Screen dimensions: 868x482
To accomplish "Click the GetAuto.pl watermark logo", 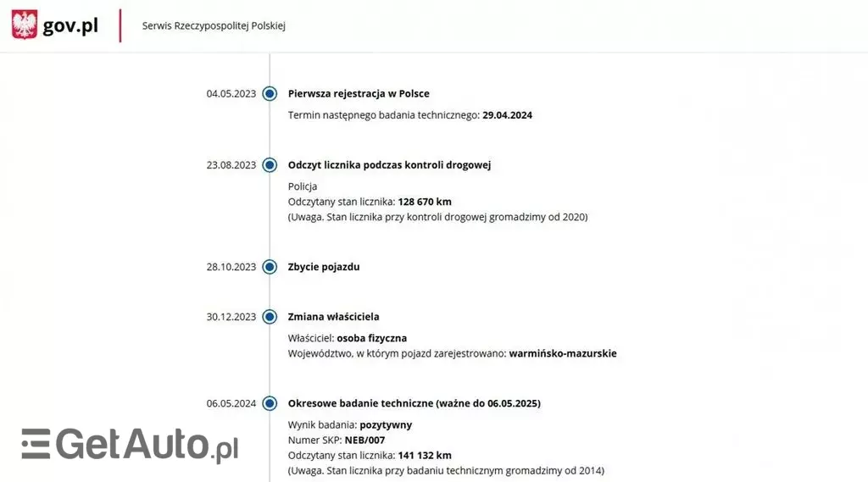I will pyautogui.click(x=130, y=445).
